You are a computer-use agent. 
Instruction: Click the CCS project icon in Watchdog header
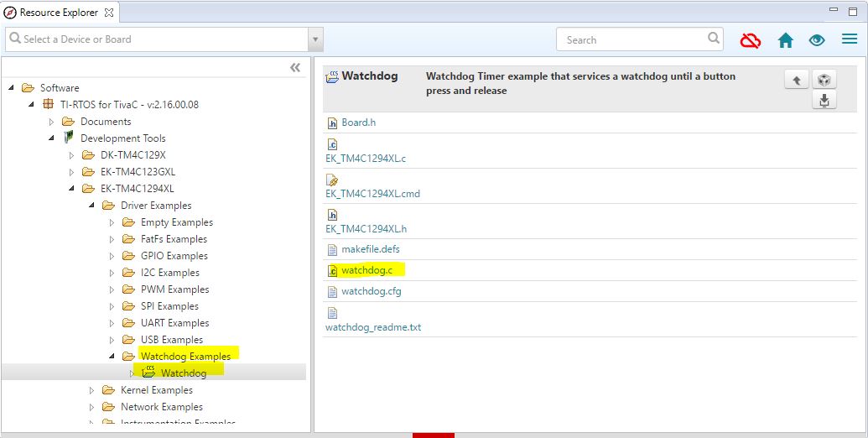pyautogui.click(x=332, y=76)
